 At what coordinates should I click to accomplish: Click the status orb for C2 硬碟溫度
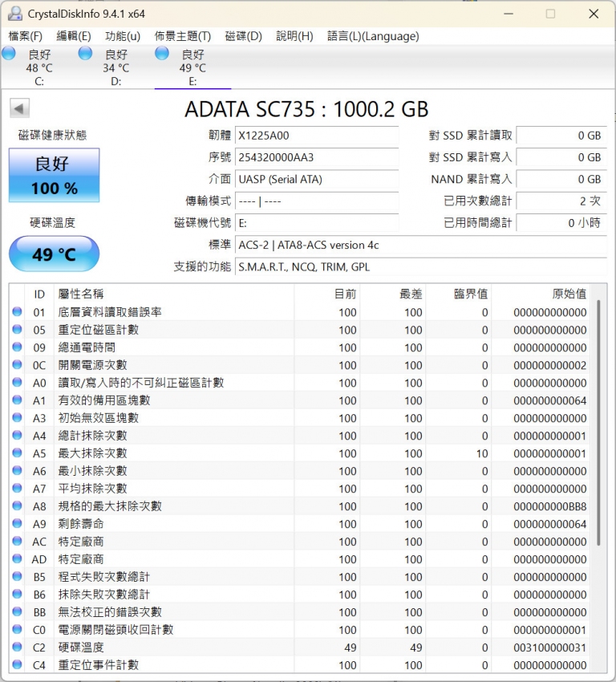tap(17, 647)
